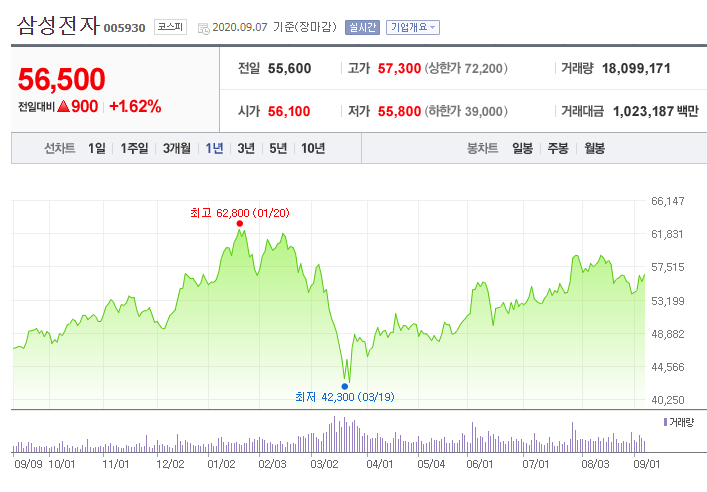The height and width of the screenshot is (492, 707).
Task: Click the 삼성전자 stock name heading
Action: pyautogui.click(x=58, y=25)
